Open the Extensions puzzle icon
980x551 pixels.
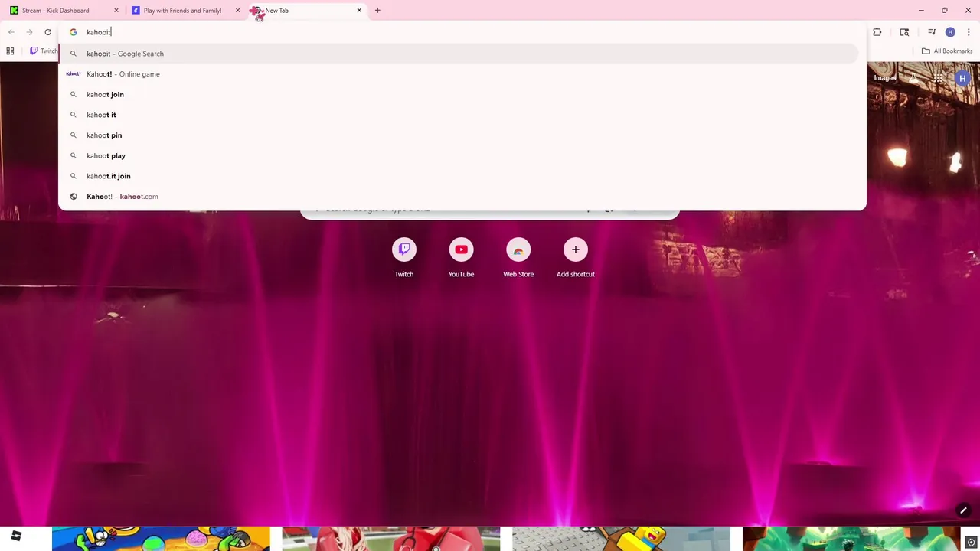(x=877, y=32)
